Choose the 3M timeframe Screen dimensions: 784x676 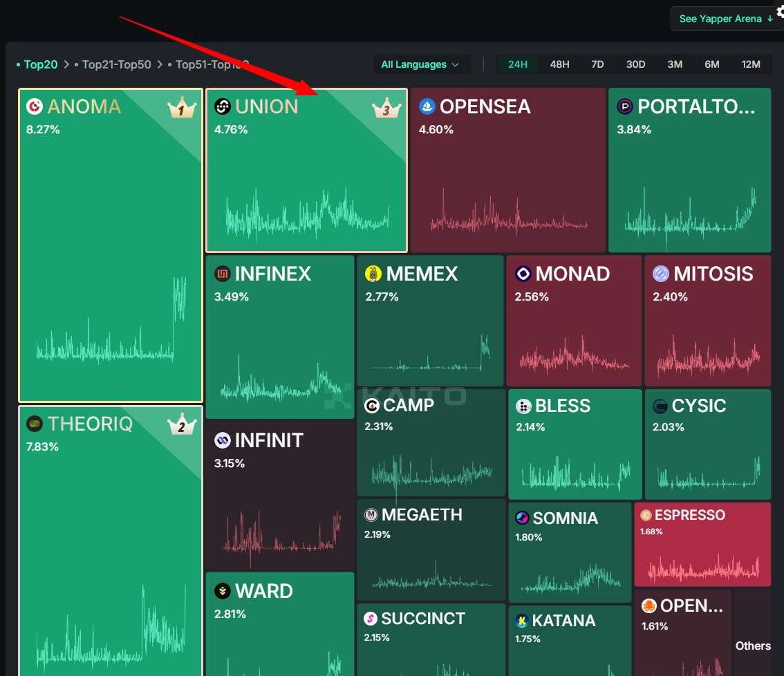pyautogui.click(x=675, y=64)
